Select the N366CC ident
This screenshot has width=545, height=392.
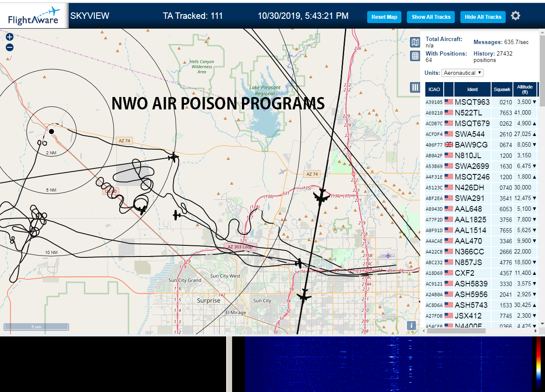469,251
